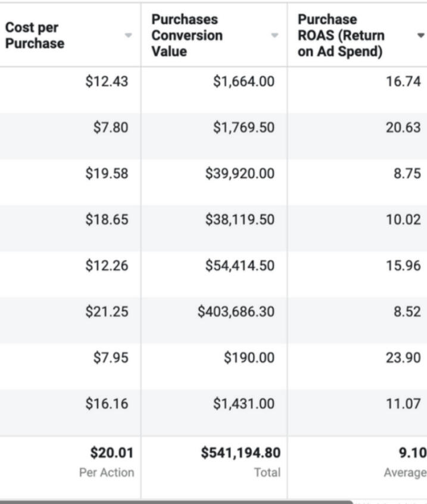Open the Cost per Purchase column dropdown arrow
The width and height of the screenshot is (427, 504).
pyautogui.click(x=128, y=36)
